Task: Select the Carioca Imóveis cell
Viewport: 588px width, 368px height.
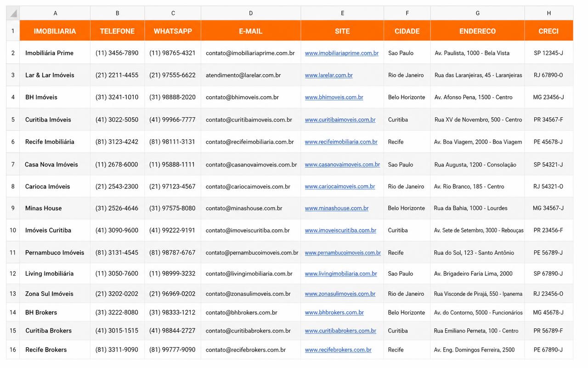Action: 55,186
